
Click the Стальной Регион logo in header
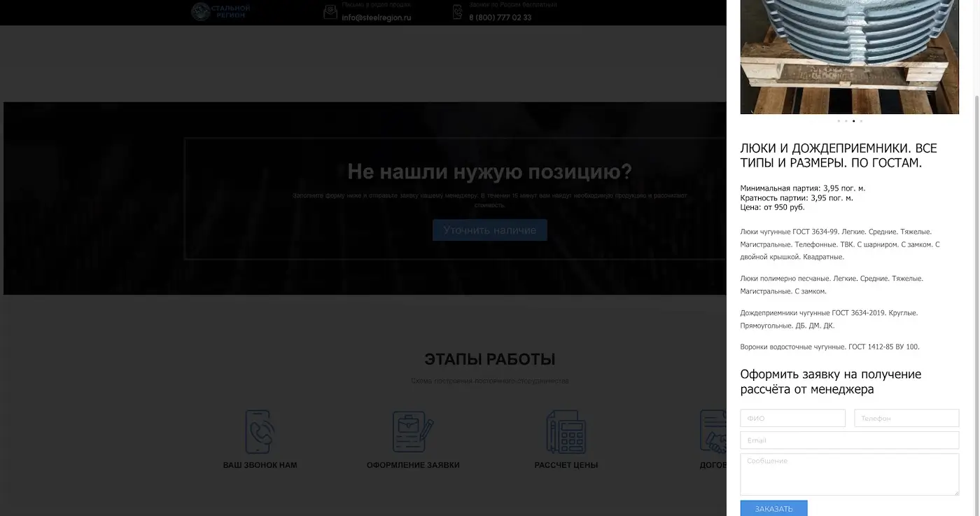coord(220,11)
